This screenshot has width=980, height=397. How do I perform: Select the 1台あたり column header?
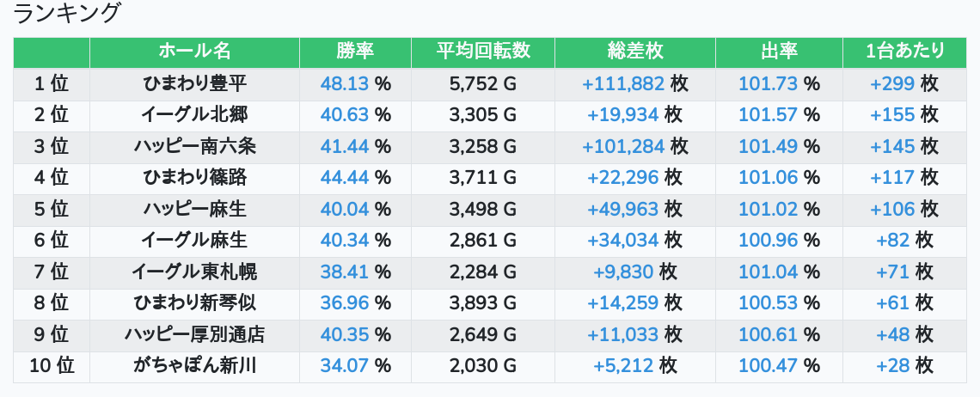coord(904,52)
